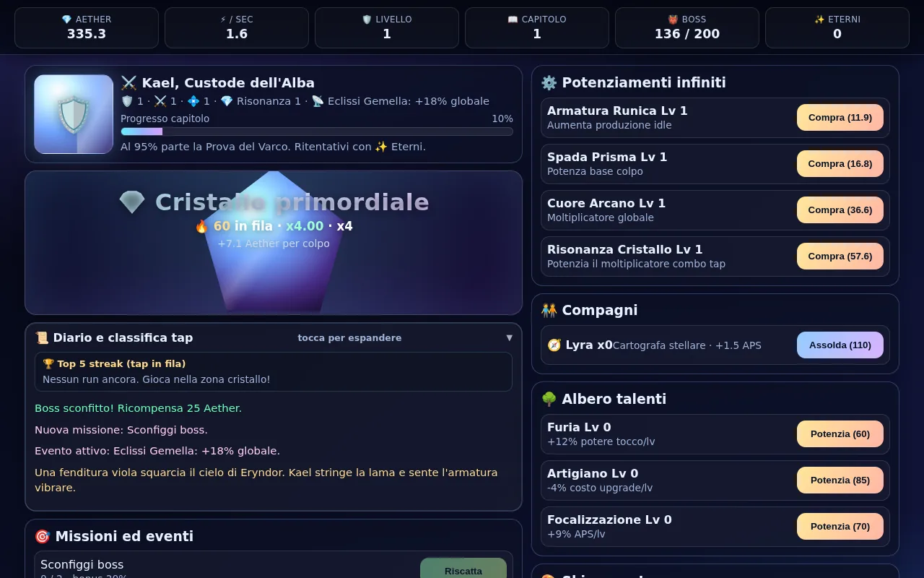The height and width of the screenshot is (578, 924).
Task: Click the scroll icon beside Diario
Action: click(42, 337)
